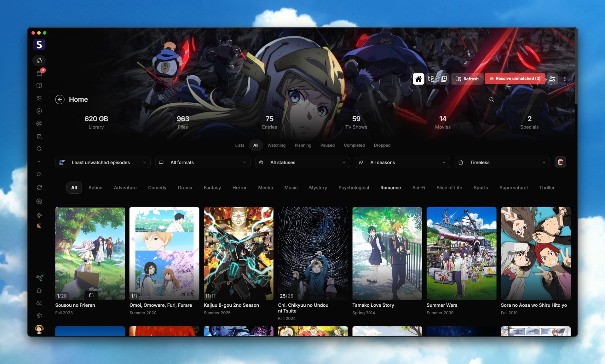
Task: Open the RSS feed icon in sidebar
Action: (39, 174)
